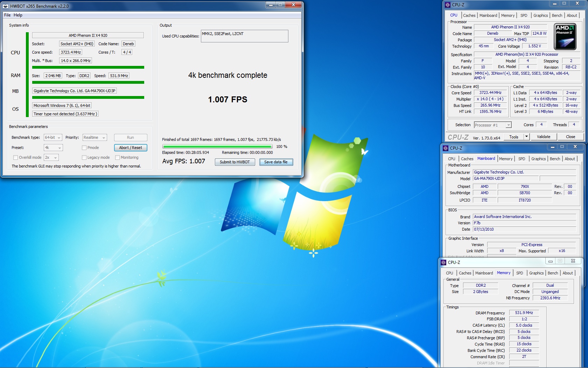Click the AMD Phenom II X4 920 field in HWBOT
This screenshot has width=588, height=368.
[88, 35]
